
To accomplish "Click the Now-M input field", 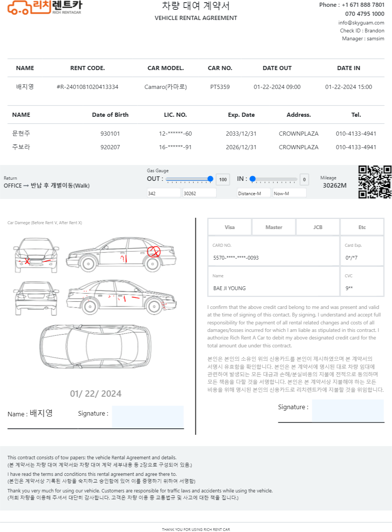I will pos(289,193).
